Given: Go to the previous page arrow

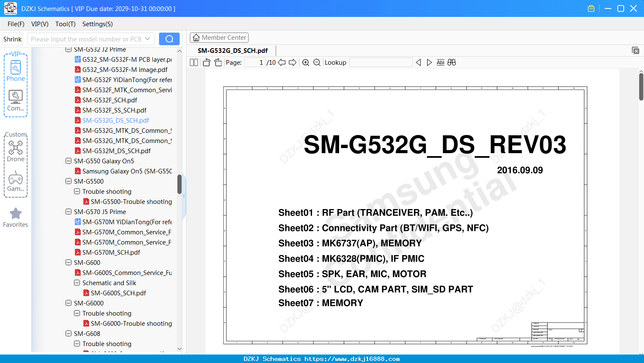Looking at the screenshot, I should point(282,63).
